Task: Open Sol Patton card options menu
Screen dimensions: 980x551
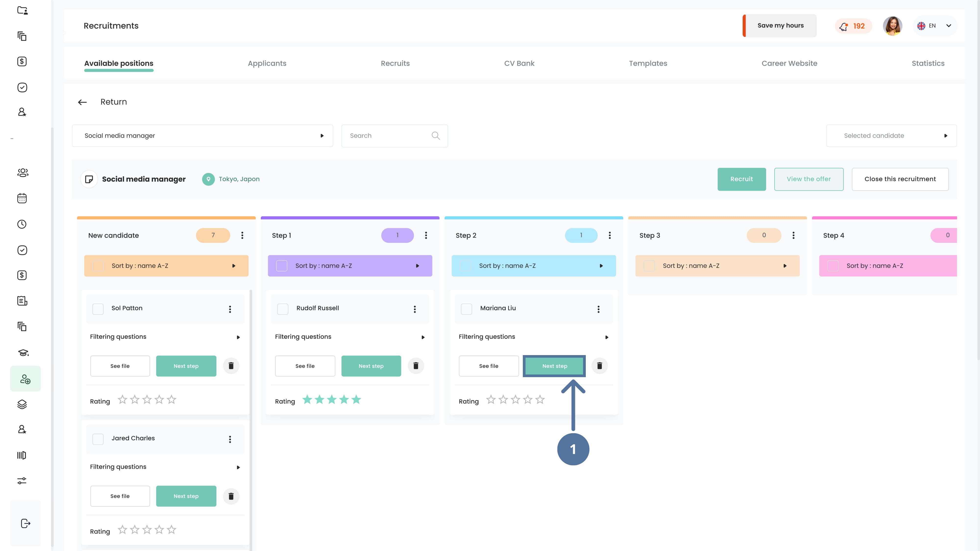Action: [x=230, y=309]
